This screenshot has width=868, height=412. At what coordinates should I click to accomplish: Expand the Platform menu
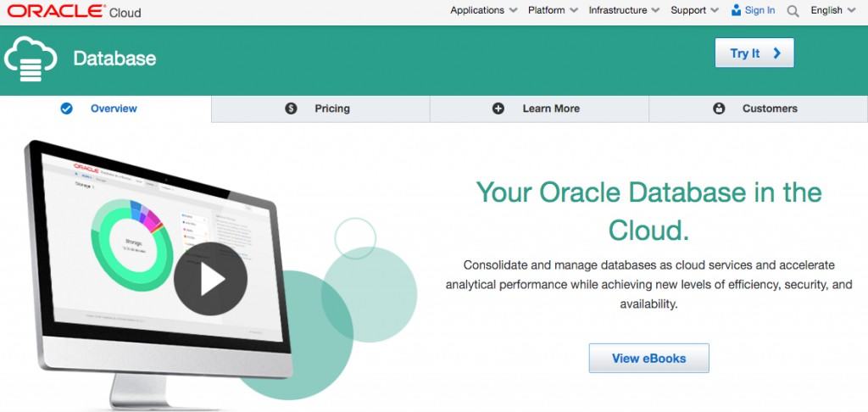tap(553, 10)
